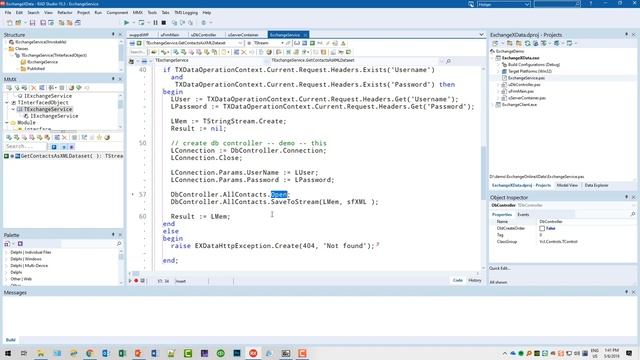Click the pie-chart icon in MMX upper toolbar
This screenshot has width=640, height=360.
(x=71, y=88)
